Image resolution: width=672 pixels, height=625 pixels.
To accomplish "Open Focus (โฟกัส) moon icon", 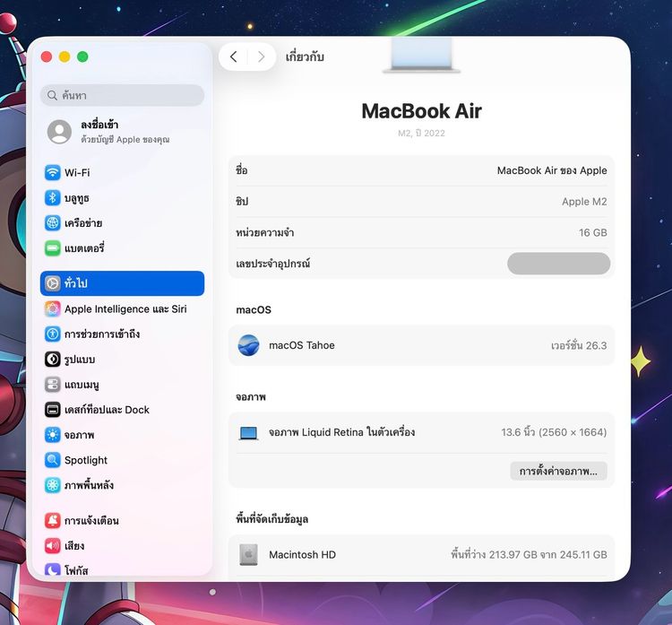I will point(53,569).
